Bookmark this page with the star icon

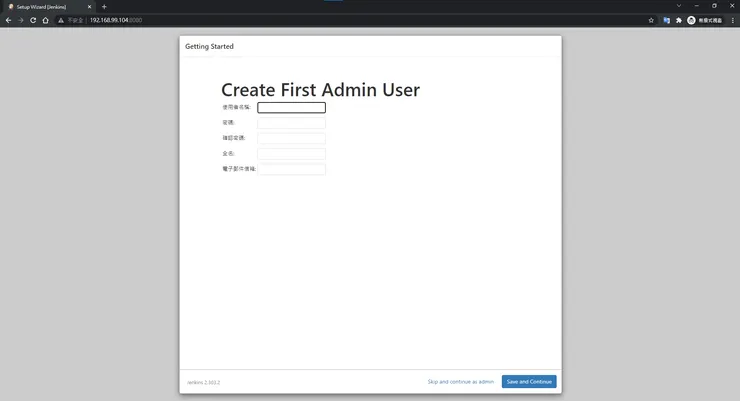[x=651, y=20]
